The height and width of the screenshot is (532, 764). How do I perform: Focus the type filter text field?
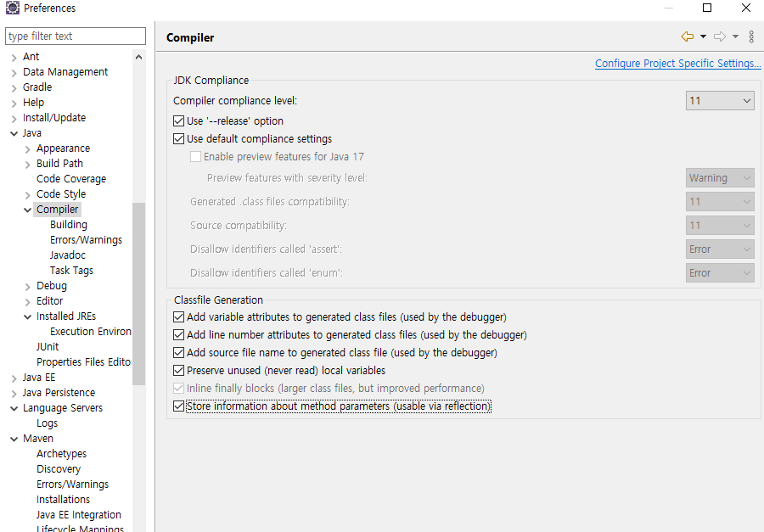[76, 36]
